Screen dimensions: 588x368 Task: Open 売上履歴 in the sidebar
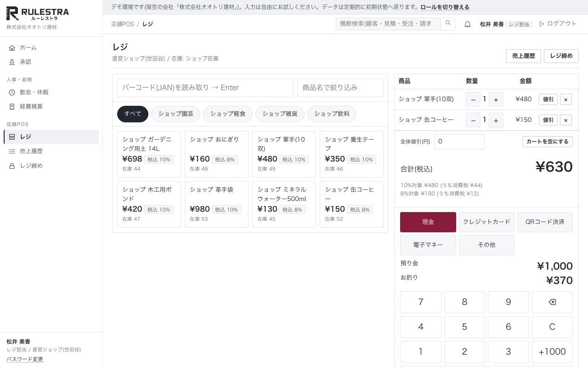pos(51,151)
